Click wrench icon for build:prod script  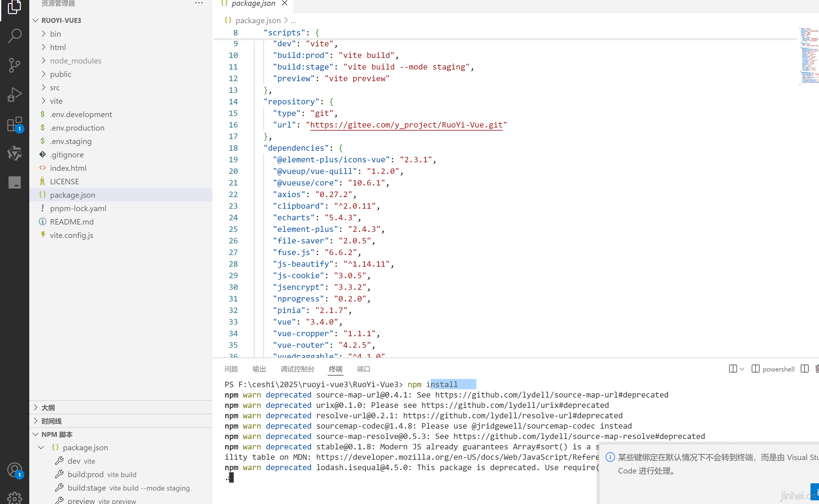coord(59,474)
